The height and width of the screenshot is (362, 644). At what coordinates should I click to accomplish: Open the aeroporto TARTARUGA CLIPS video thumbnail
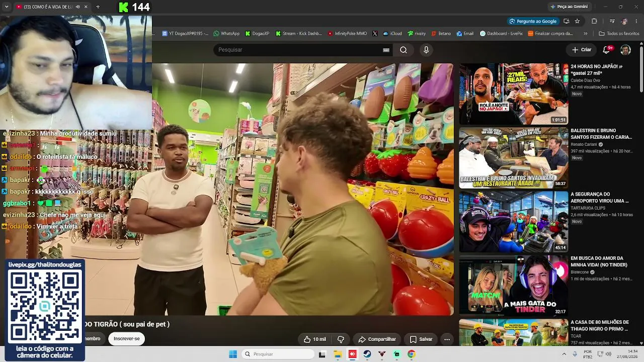point(513,222)
